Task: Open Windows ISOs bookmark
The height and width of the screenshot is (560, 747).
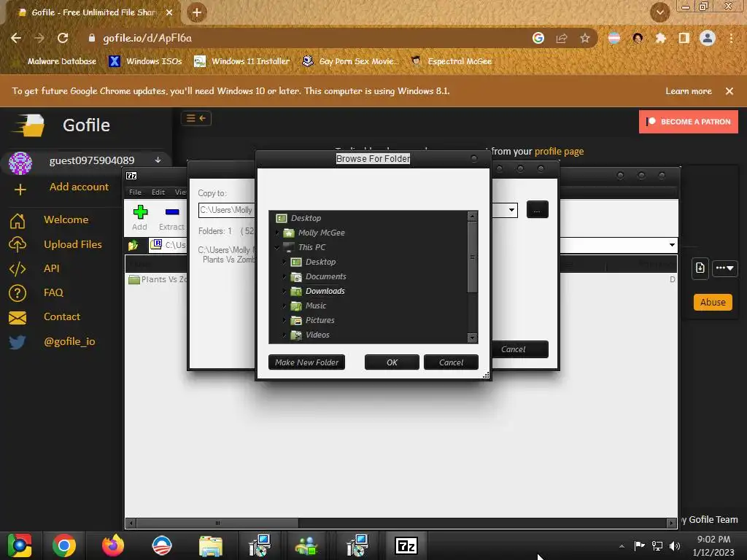Action: pyautogui.click(x=145, y=61)
